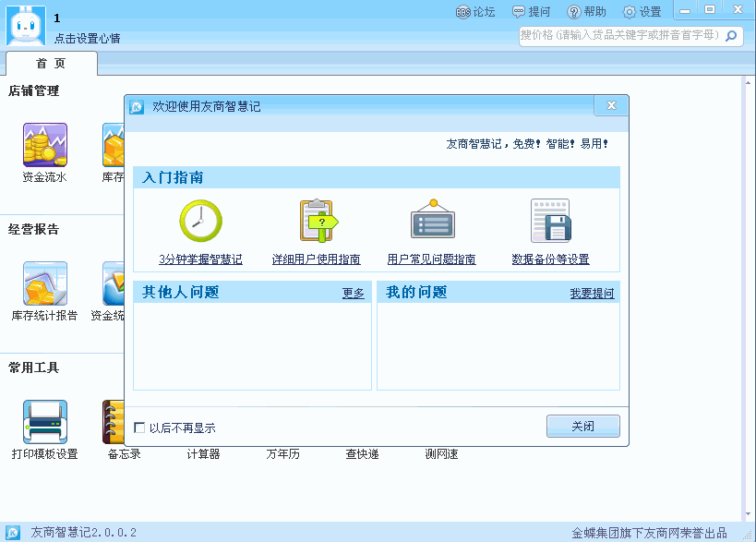756x542 pixels.
Task: Click the magnifier search icon
Action: pyautogui.click(x=731, y=36)
